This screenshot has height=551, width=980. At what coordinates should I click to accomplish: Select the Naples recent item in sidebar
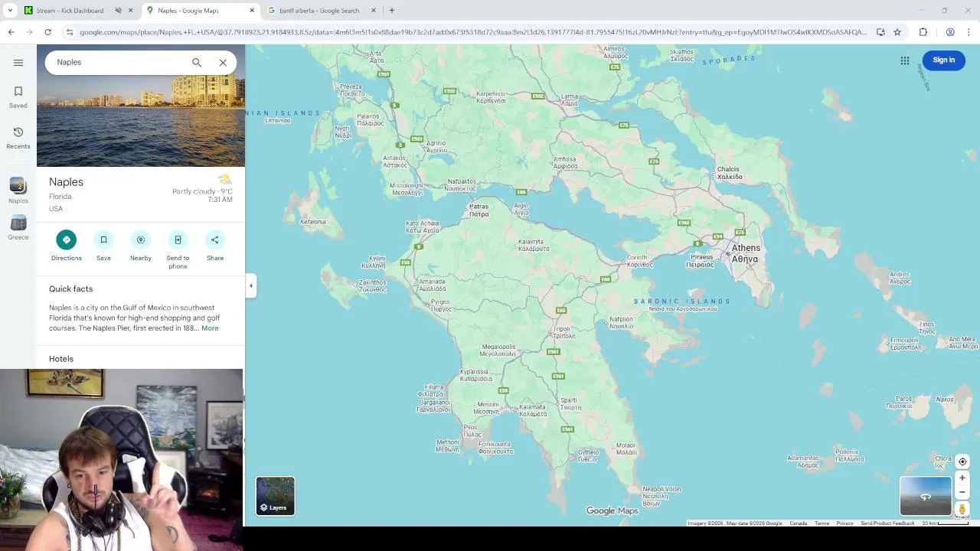click(x=18, y=191)
